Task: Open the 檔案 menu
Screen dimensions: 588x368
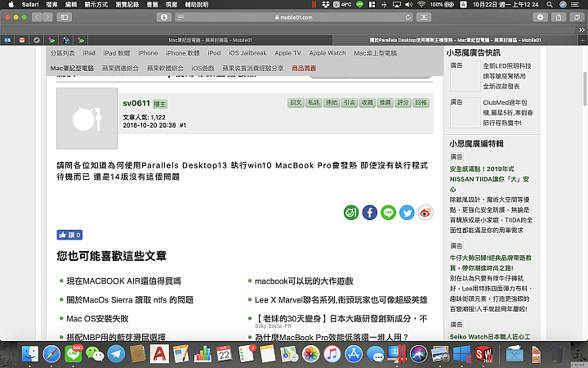Action: (52, 5)
